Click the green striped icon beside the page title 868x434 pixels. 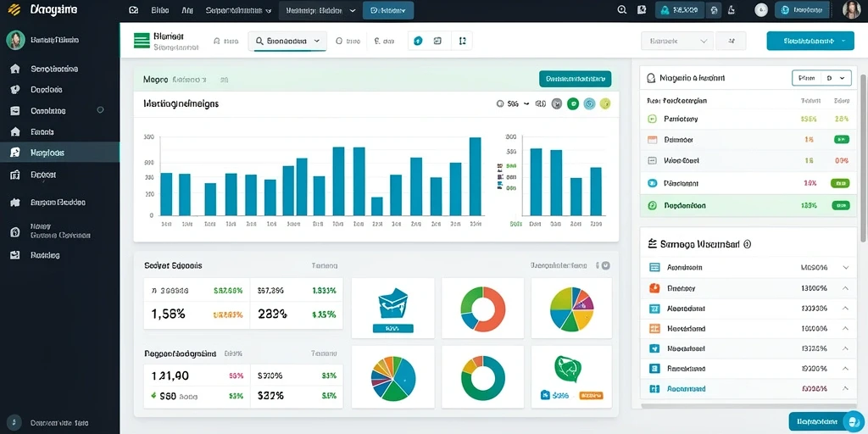click(x=142, y=41)
